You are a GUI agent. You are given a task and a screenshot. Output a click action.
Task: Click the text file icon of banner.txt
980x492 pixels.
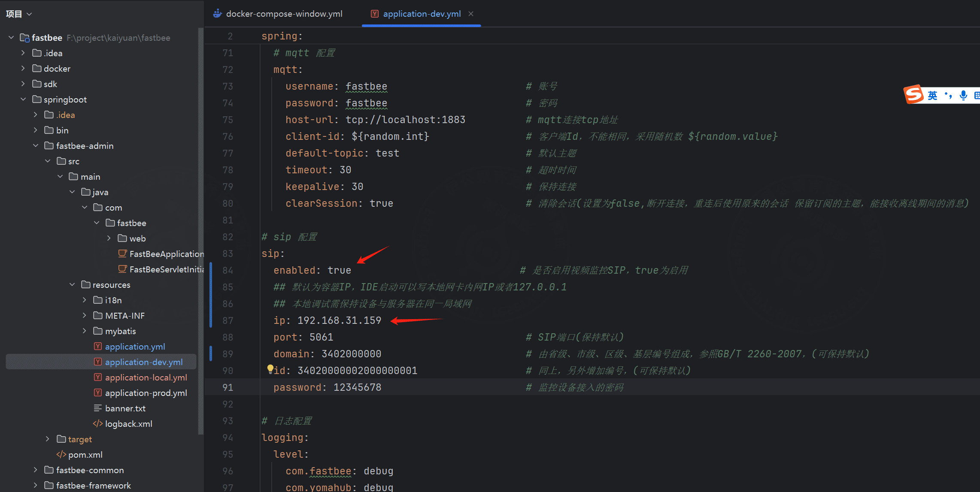click(x=98, y=408)
